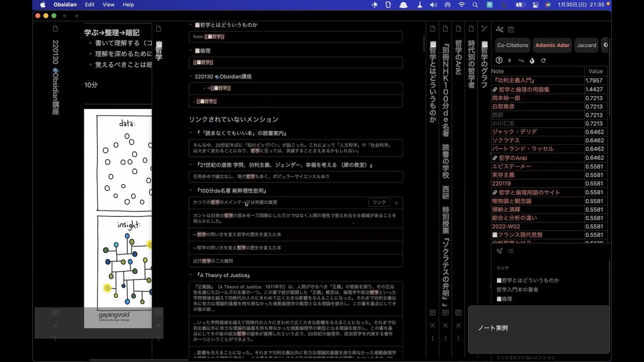Navigate forward with the right arrow

click(x=76, y=16)
